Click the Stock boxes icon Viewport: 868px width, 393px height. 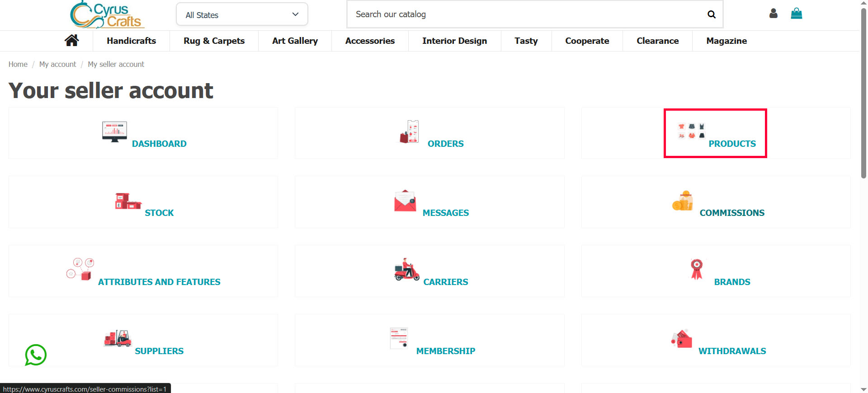[x=128, y=201]
